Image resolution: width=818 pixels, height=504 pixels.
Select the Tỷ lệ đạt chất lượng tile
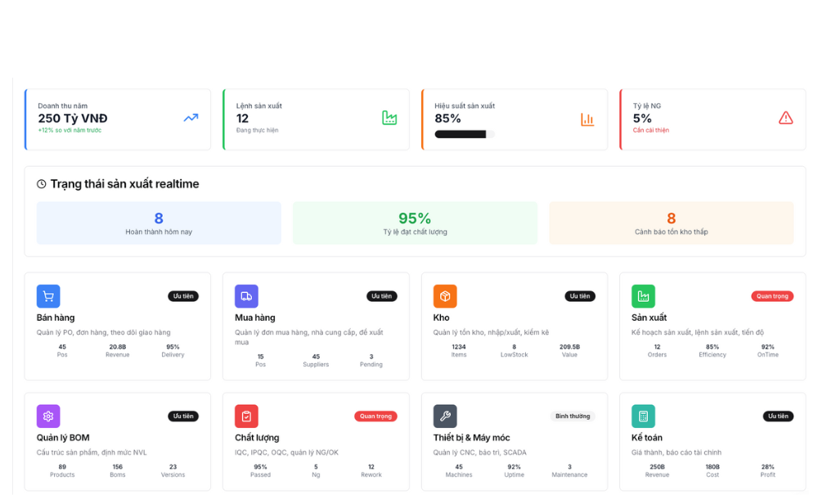point(415,223)
